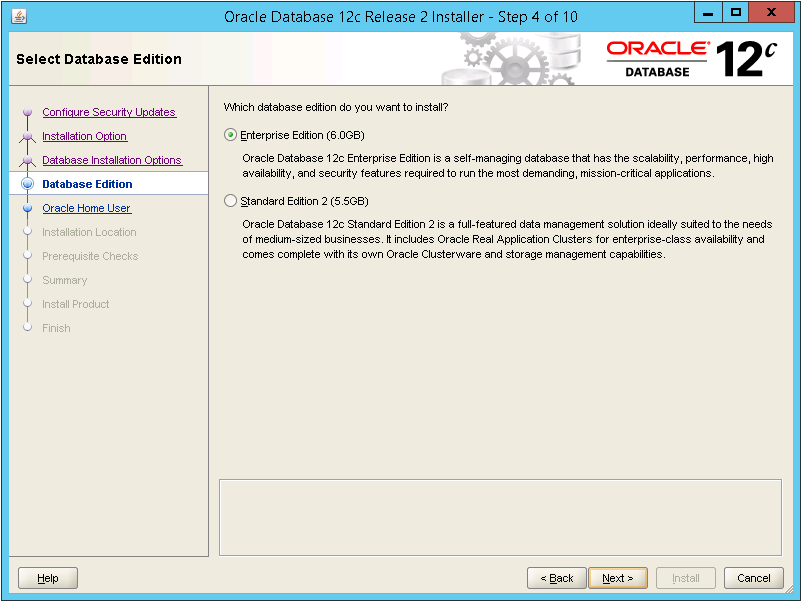Click the Java icon in title bar

[19, 16]
